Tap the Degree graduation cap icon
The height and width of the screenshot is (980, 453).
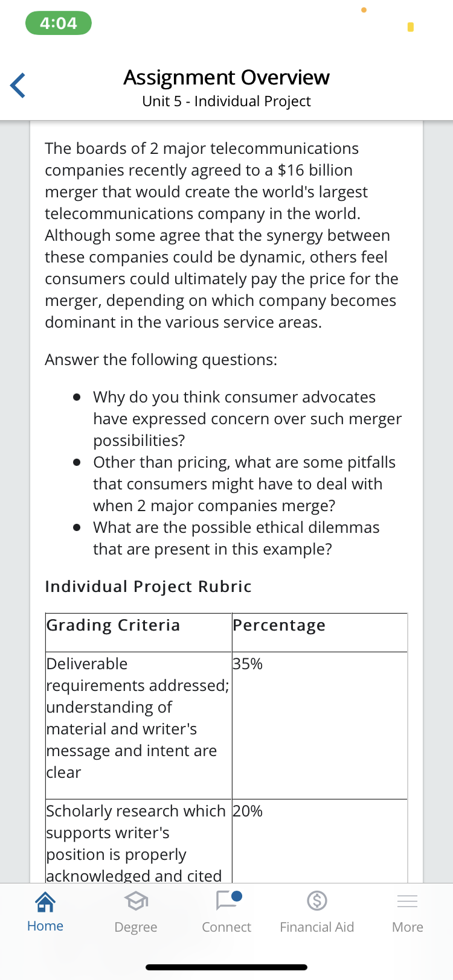click(136, 902)
